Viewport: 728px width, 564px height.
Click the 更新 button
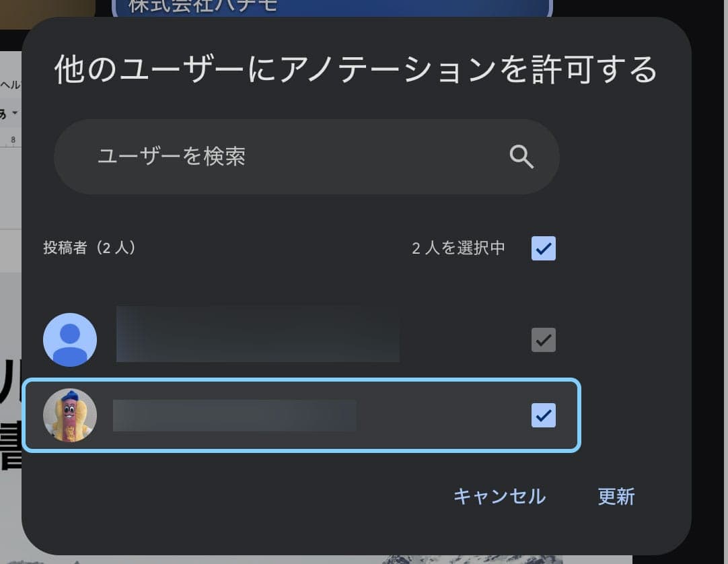click(x=616, y=497)
